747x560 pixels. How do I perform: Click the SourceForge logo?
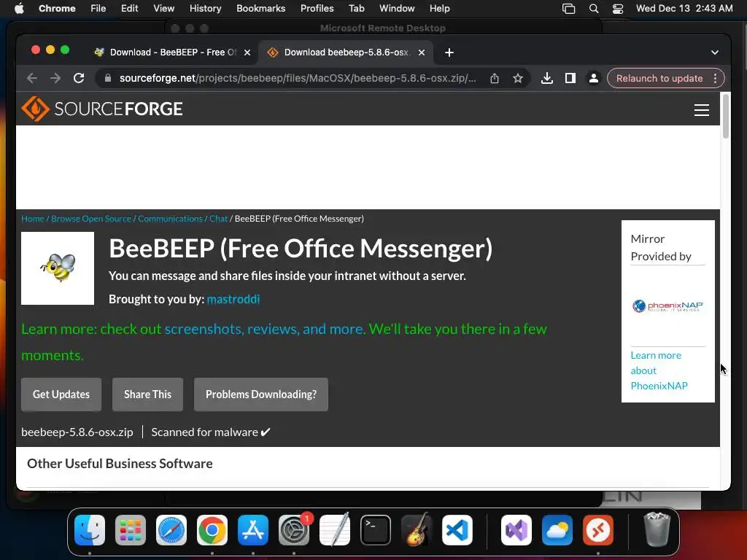tap(102, 109)
